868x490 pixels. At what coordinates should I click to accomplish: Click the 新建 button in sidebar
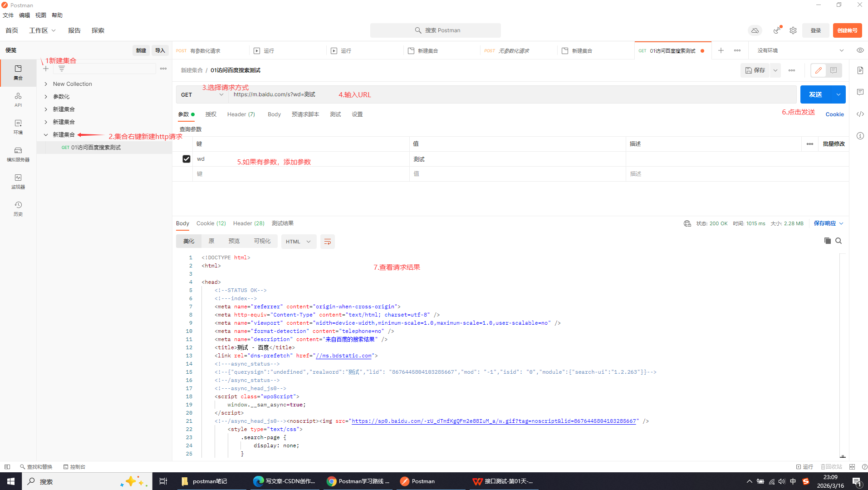coord(141,50)
